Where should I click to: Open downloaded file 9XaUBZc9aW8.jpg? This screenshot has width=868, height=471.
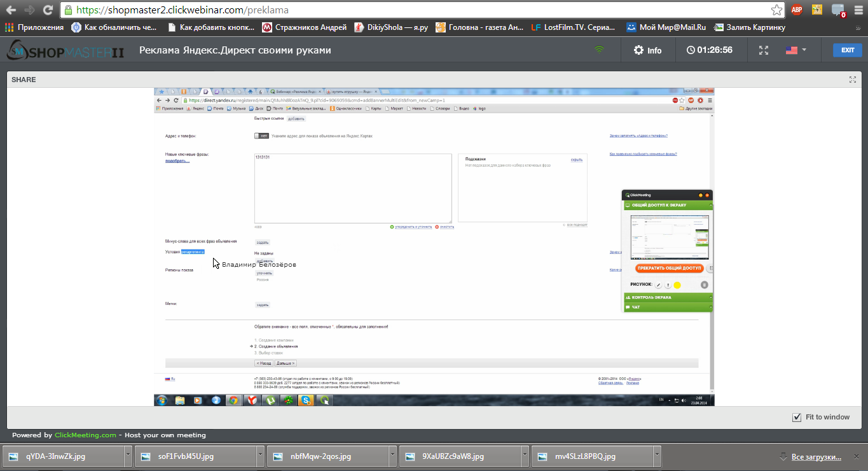tap(460, 456)
